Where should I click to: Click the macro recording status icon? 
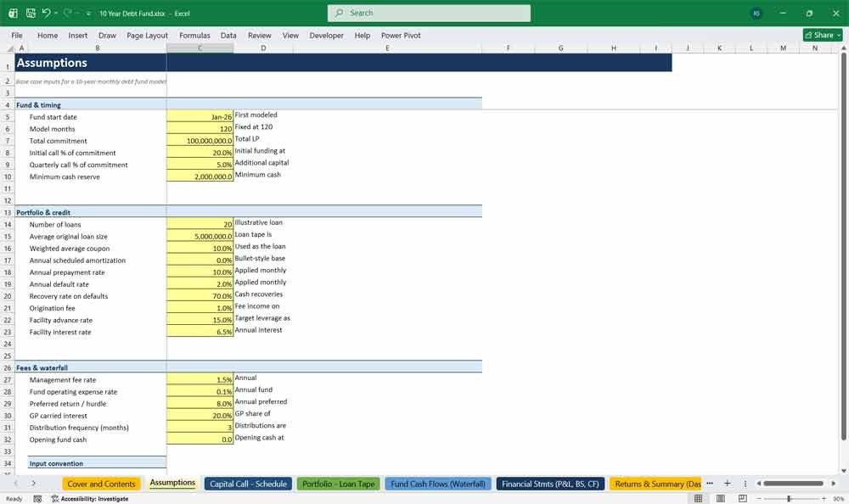37,499
